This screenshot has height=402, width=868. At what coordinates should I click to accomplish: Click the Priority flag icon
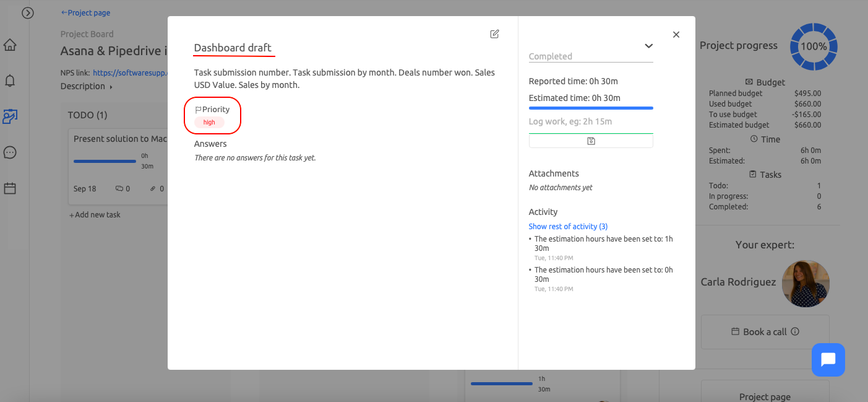click(x=198, y=110)
